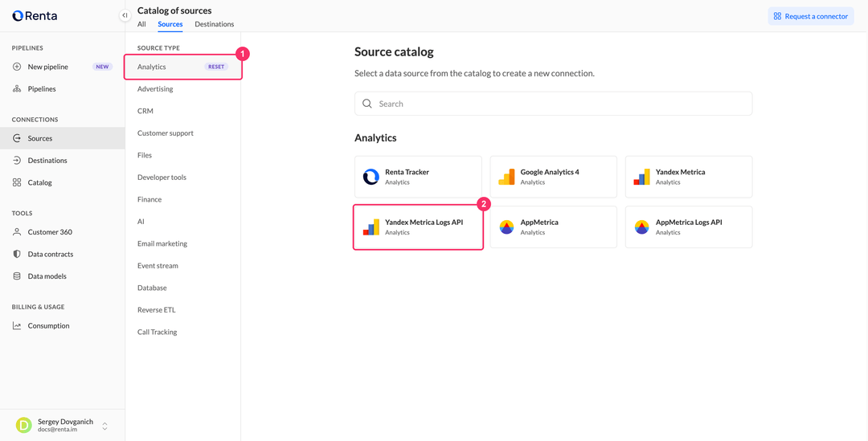
Task: Click the Request a connector button
Action: (x=810, y=16)
